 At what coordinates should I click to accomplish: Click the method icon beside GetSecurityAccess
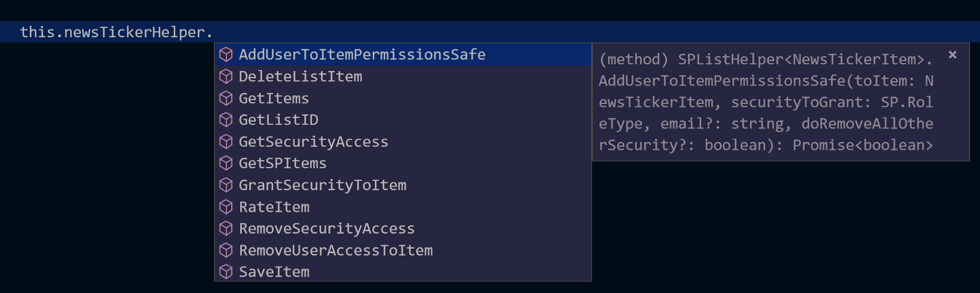[x=226, y=142]
